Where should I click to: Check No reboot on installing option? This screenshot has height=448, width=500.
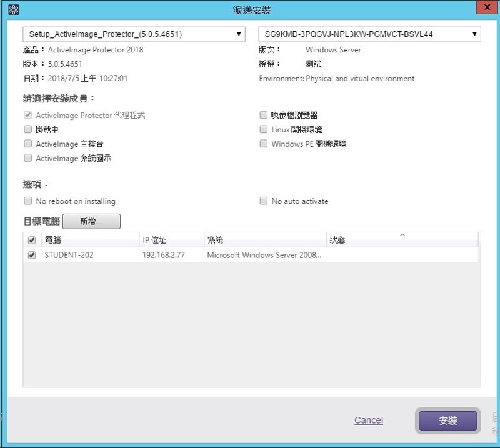click(x=28, y=201)
